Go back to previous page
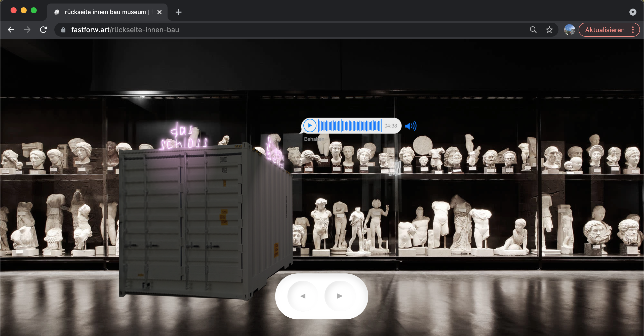The width and height of the screenshot is (644, 336). [x=11, y=30]
